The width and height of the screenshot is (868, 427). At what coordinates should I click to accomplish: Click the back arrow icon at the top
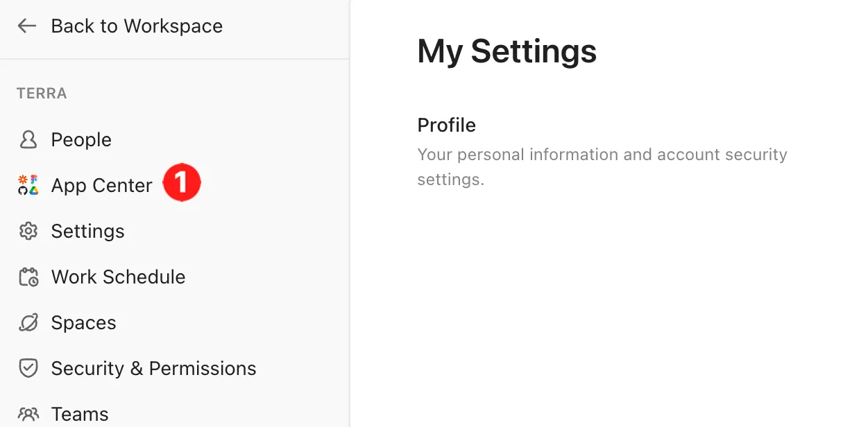[x=26, y=25]
